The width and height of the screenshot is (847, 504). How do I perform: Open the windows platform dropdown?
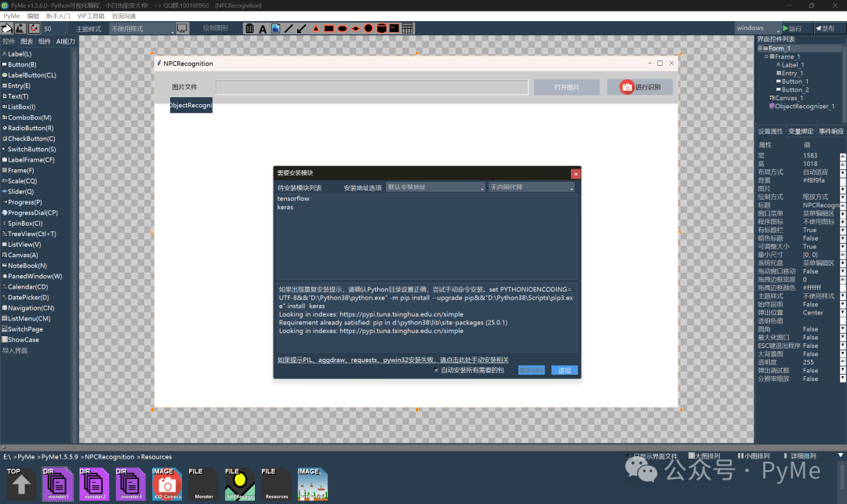758,28
